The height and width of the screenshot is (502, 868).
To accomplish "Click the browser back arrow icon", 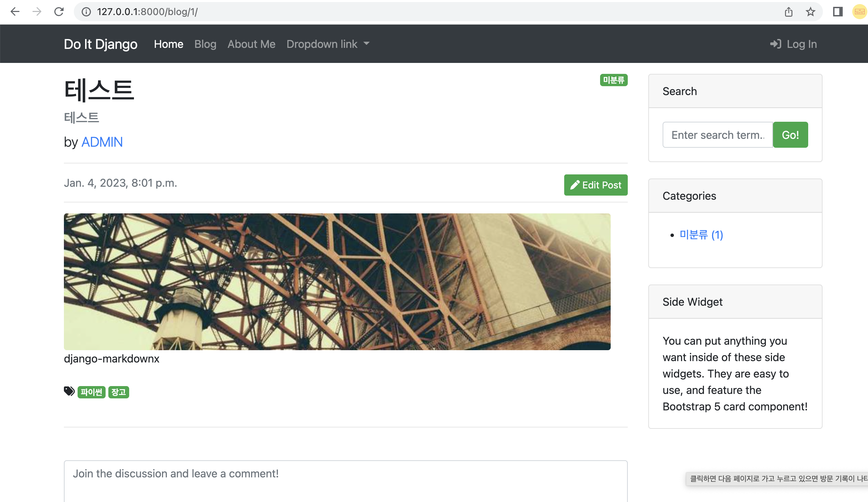I will click(15, 12).
